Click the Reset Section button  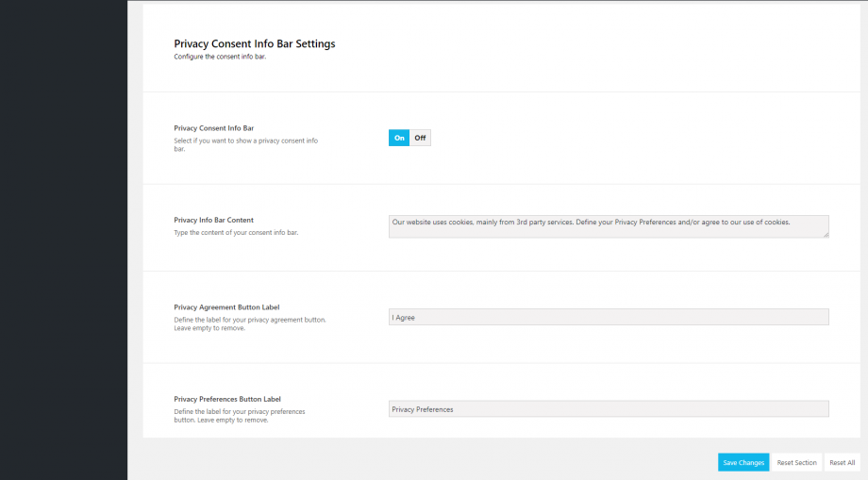point(796,462)
